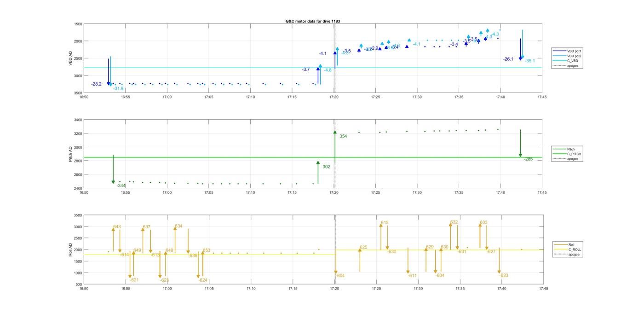Click the '-26.1' VBD data label
This screenshot has height=319, width=644.
(x=508, y=59)
